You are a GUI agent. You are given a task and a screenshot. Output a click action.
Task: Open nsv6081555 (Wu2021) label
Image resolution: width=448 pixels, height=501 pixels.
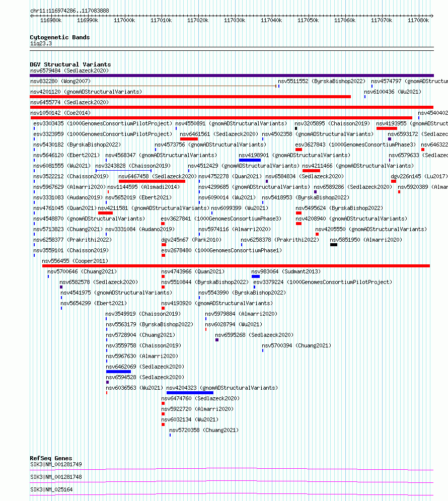(62, 166)
